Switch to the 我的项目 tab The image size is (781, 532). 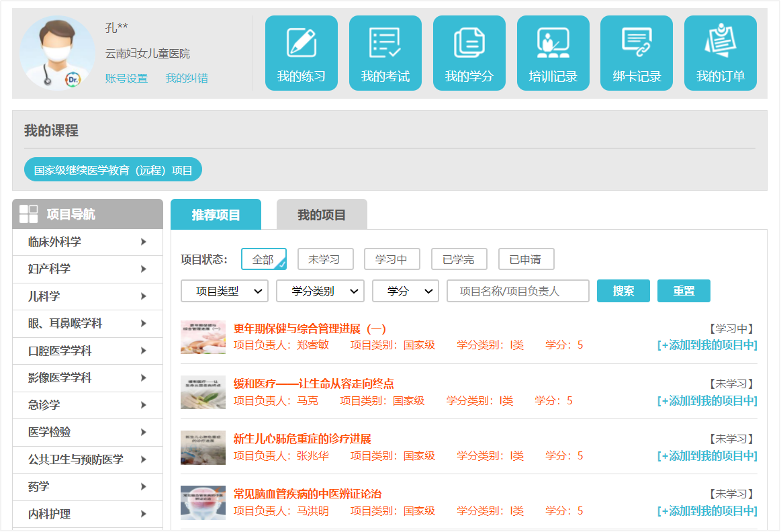(322, 215)
